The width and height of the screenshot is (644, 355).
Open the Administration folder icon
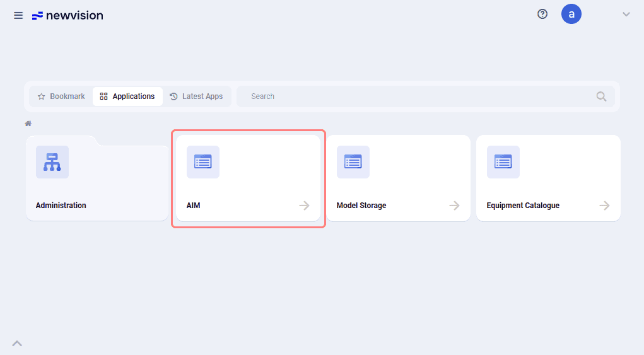52,162
